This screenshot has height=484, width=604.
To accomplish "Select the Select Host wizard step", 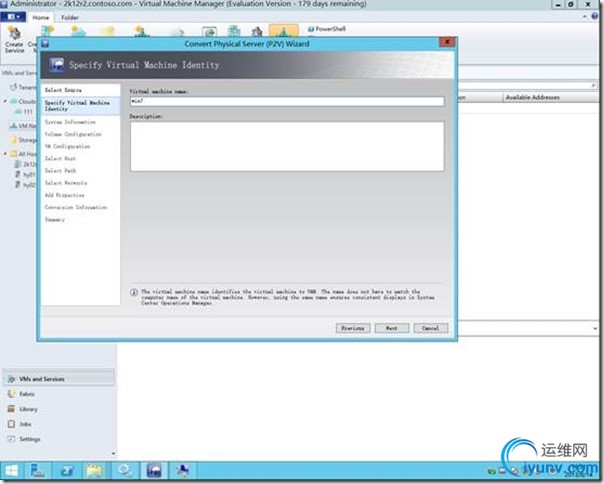I will pyautogui.click(x=60, y=158).
